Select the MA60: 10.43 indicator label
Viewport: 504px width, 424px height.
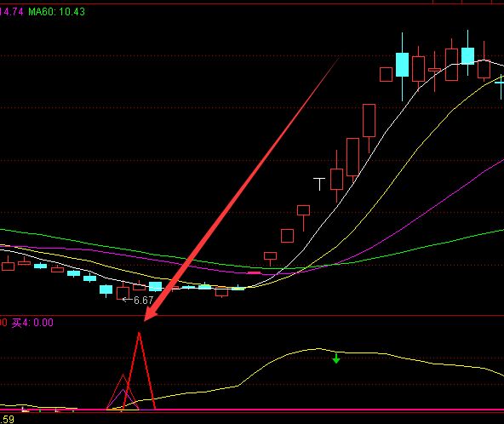56,12
